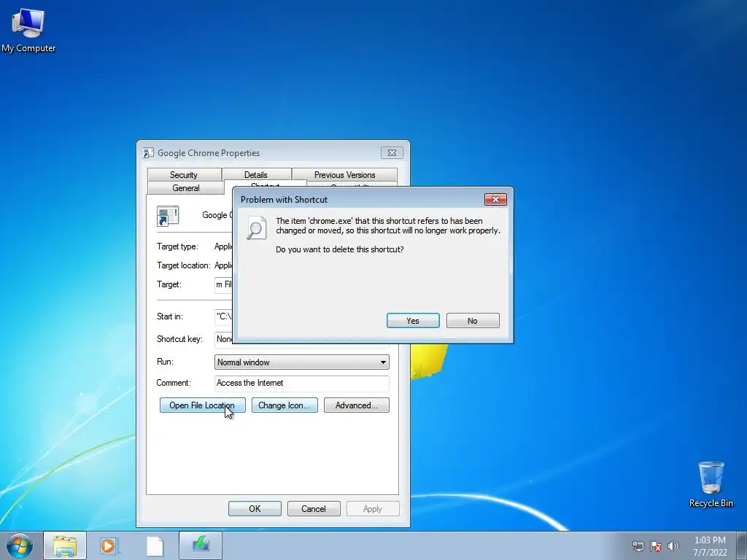Switch to the Previous Versions tab
Viewport: 747px width, 560px height.
(344, 175)
